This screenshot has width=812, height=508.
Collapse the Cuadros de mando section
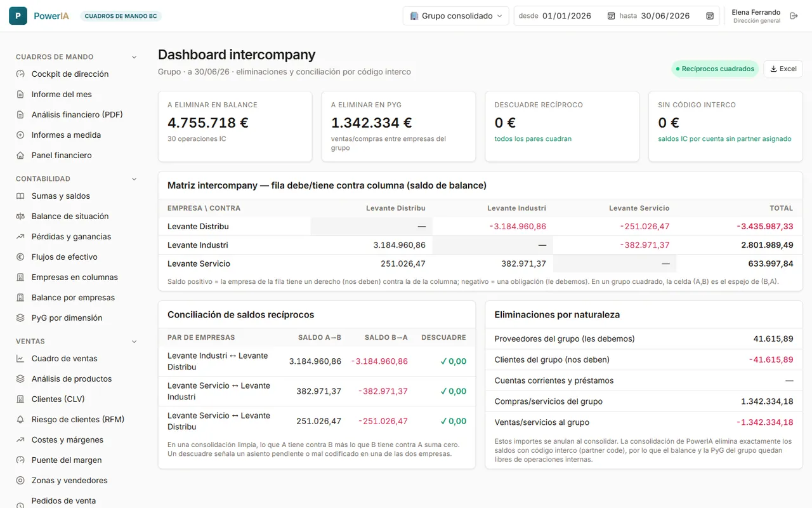[x=134, y=57]
